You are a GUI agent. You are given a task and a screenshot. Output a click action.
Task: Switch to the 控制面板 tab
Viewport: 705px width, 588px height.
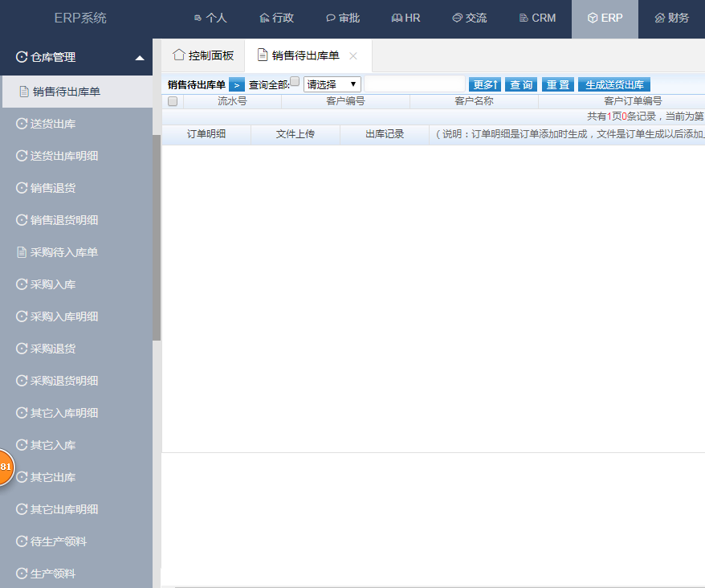point(203,55)
